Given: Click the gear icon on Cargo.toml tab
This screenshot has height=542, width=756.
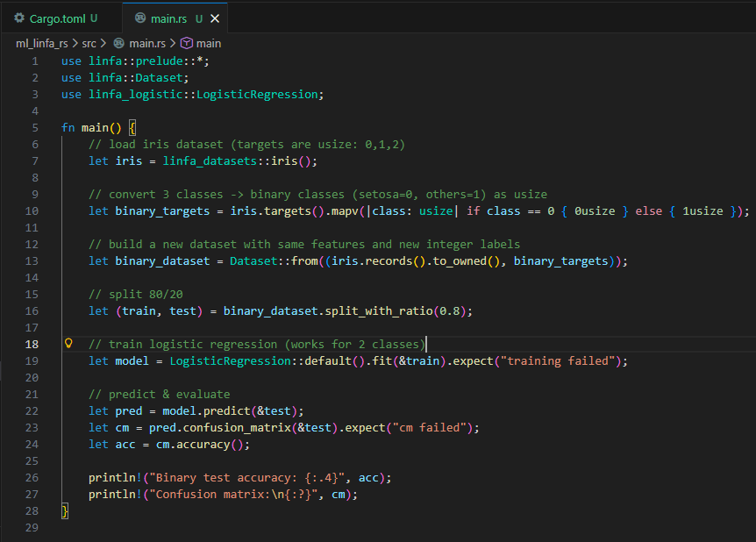Looking at the screenshot, I should click(19, 18).
